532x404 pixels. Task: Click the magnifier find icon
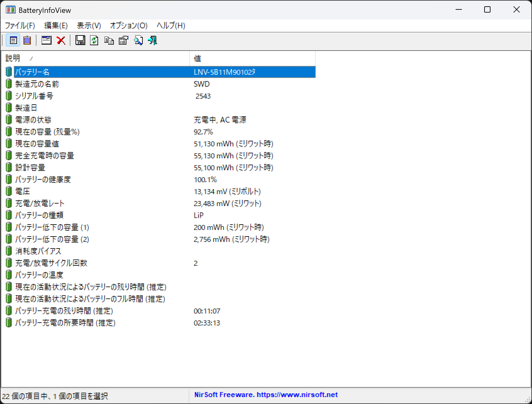138,40
